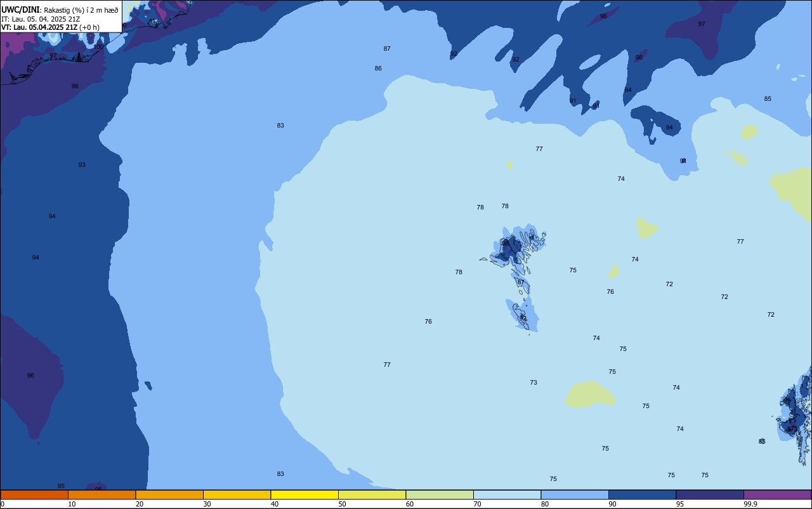Click the 10–20 orange legend swatch
The height and width of the screenshot is (509, 812).
tap(101, 494)
